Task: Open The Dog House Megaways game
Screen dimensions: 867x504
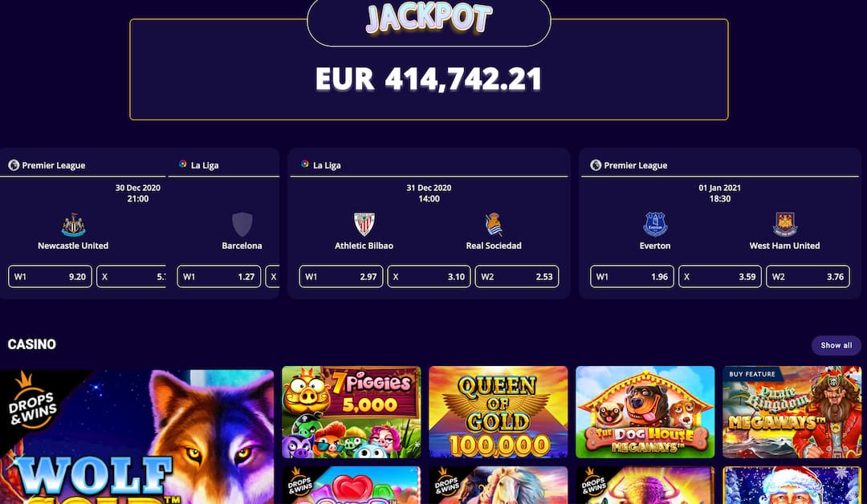Action: click(x=645, y=413)
